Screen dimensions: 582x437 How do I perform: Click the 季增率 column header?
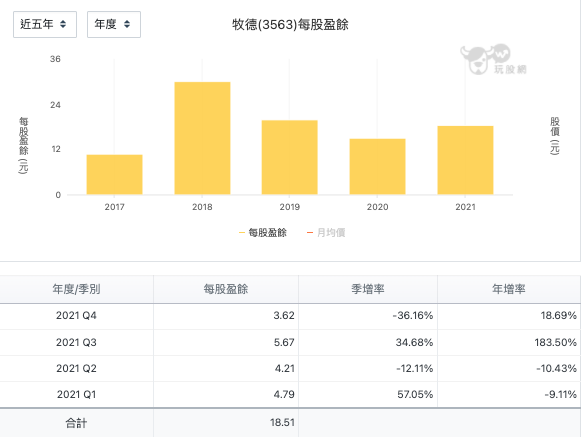368,289
